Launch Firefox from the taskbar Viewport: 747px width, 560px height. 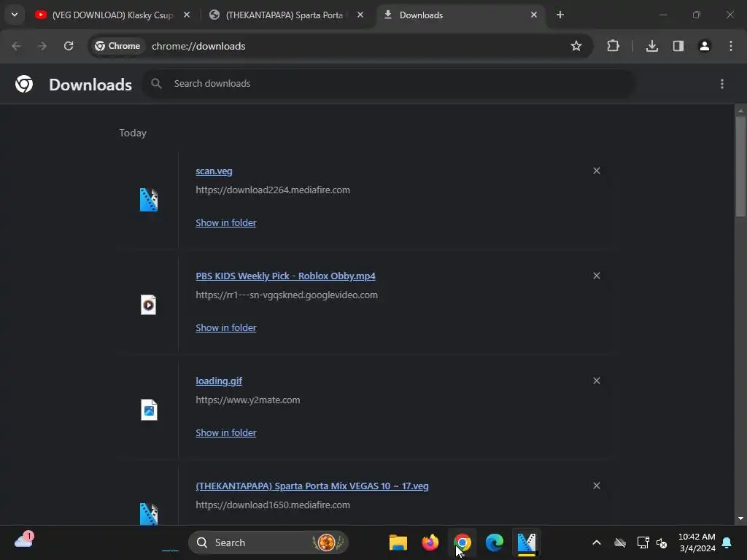[x=430, y=542]
